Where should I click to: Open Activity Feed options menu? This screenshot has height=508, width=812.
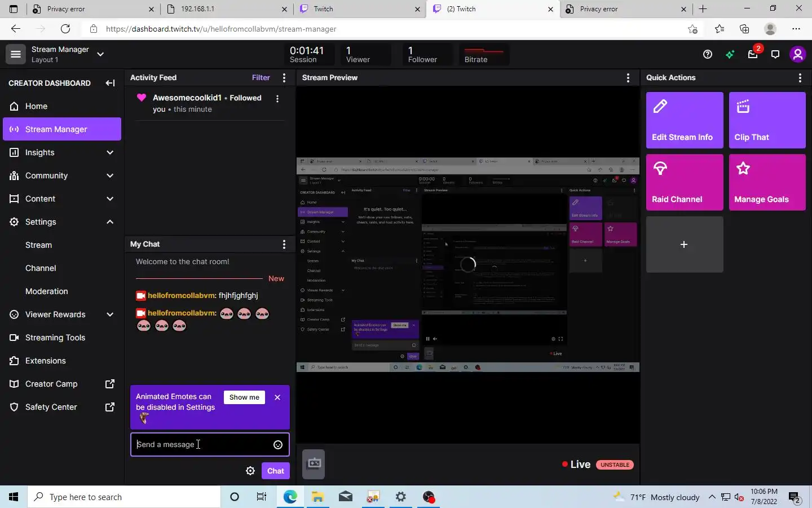(284, 78)
